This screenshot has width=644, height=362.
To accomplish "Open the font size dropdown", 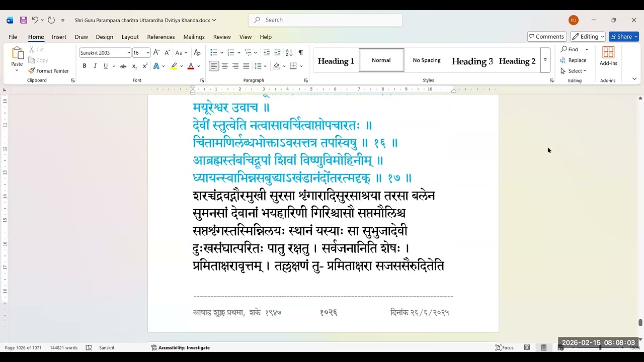I will [x=148, y=53].
